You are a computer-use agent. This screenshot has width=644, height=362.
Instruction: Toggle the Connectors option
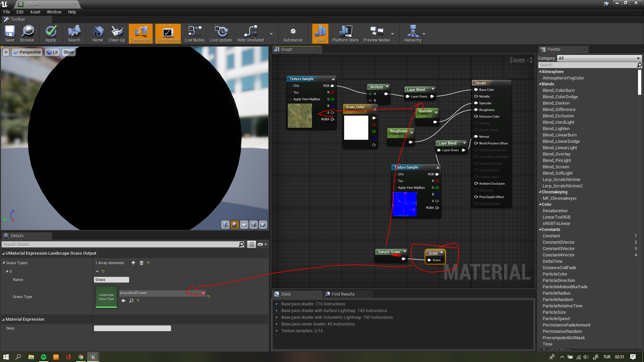click(x=141, y=34)
